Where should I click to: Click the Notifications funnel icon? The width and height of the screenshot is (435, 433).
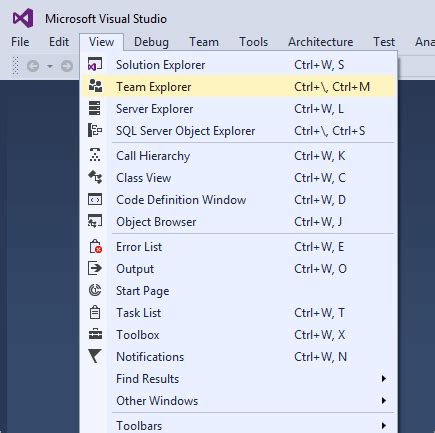tap(95, 356)
